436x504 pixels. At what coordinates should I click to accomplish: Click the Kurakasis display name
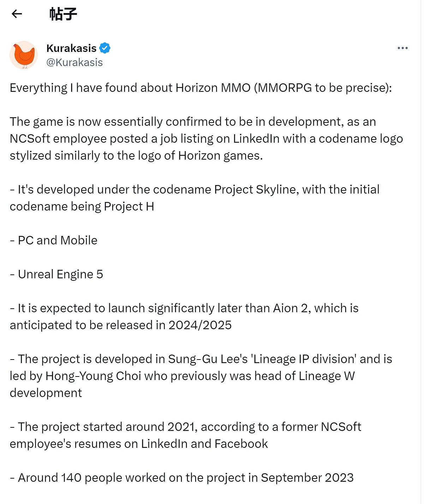pos(71,48)
